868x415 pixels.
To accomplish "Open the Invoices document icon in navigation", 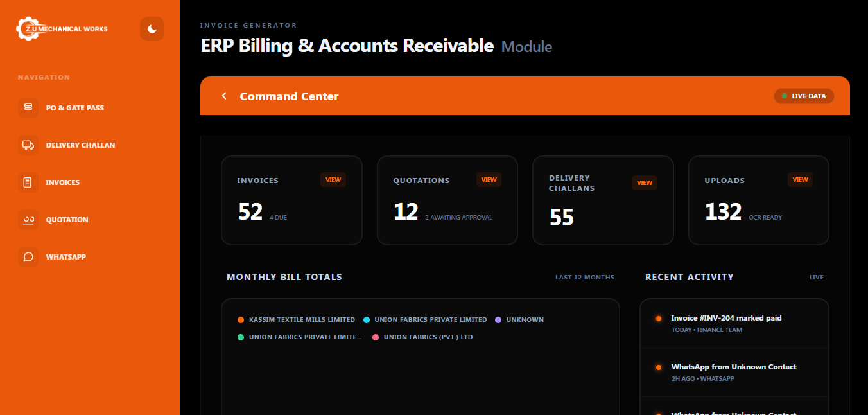I will [x=28, y=182].
